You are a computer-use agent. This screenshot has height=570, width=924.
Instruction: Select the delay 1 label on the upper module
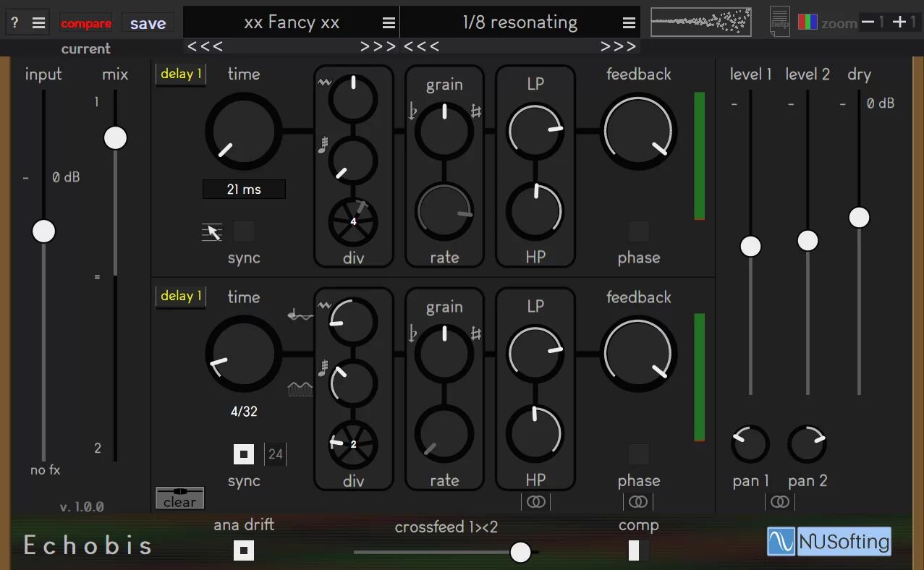coord(179,73)
